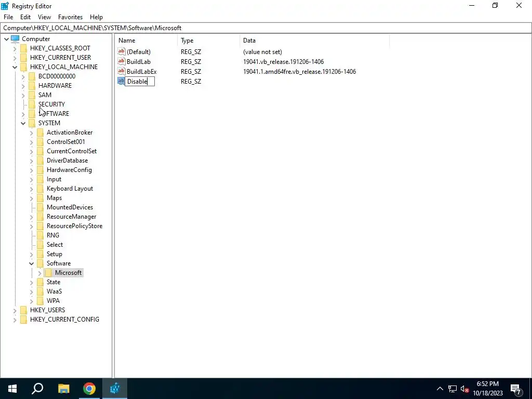532x399 pixels.
Task: Sort values by Name column header
Action: click(146, 41)
